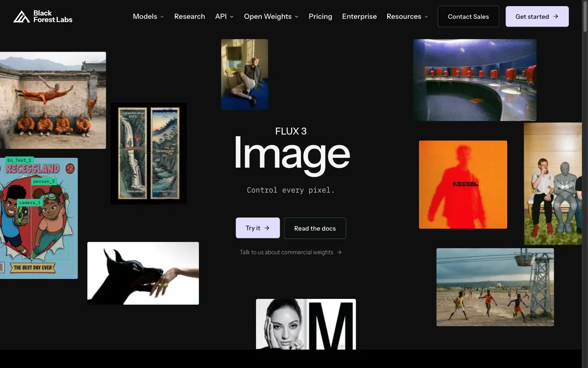Open the seated man in yellow room image
The height and width of the screenshot is (368, 588).
pos(245,74)
